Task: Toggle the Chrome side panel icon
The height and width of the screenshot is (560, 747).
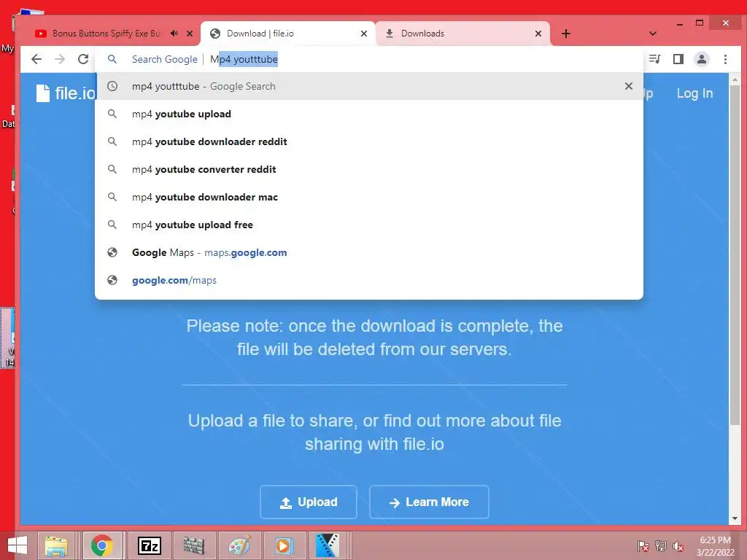Action: (x=678, y=59)
